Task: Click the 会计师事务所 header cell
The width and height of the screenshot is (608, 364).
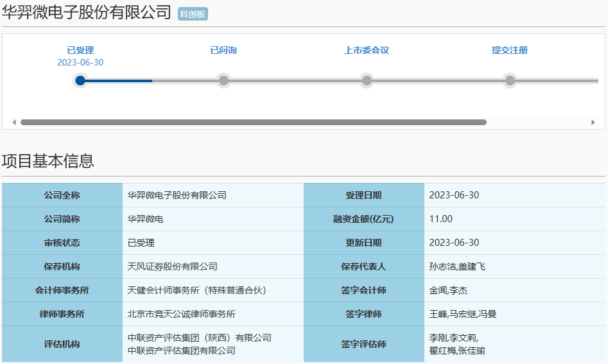Action: (62, 290)
